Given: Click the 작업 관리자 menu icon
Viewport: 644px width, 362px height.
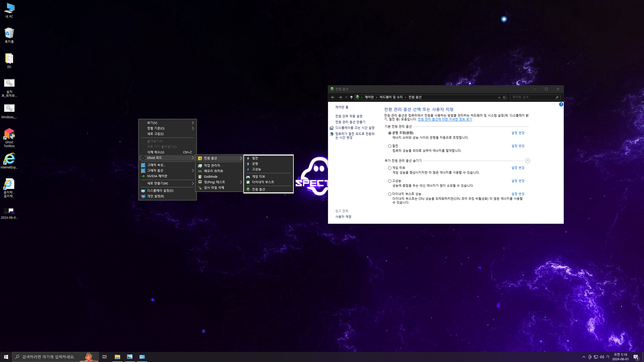Looking at the screenshot, I should (x=200, y=166).
